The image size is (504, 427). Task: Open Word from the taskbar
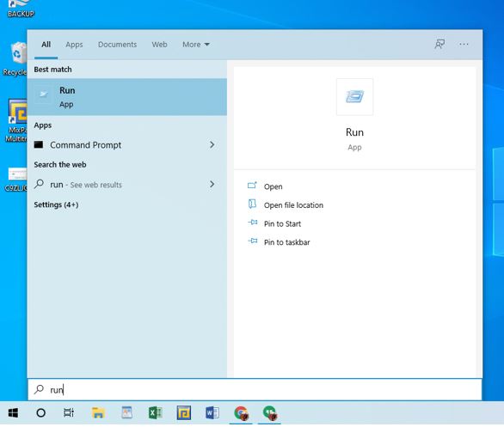(x=212, y=413)
